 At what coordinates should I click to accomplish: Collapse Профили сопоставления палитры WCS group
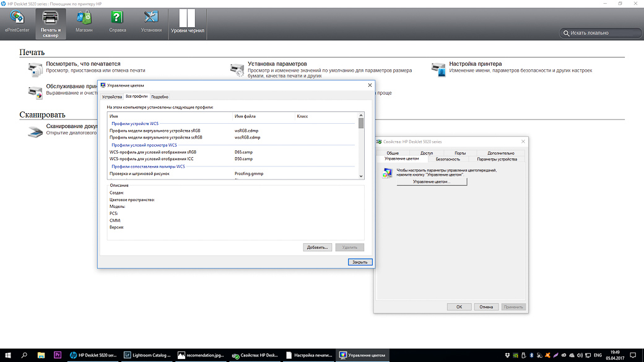click(148, 166)
